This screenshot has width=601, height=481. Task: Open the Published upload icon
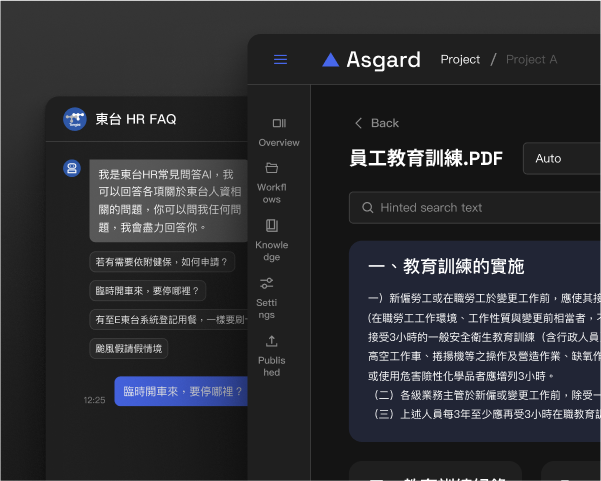[x=272, y=341]
